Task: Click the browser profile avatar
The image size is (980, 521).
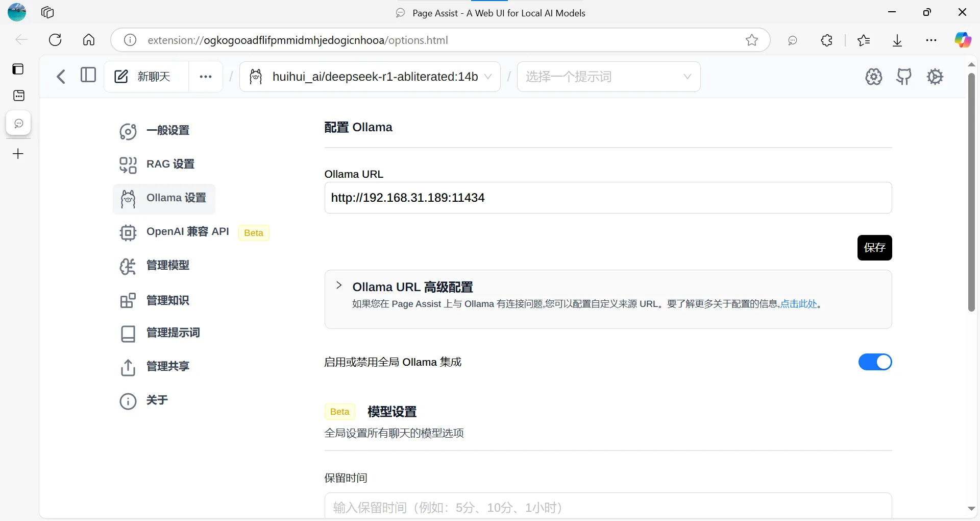Action: click(x=17, y=12)
